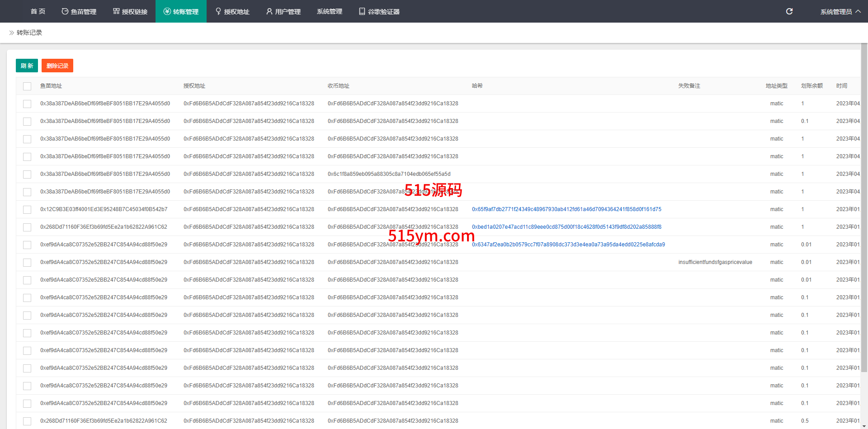Open transaction hash link starting 0xbed1a0207

pyautogui.click(x=566, y=227)
